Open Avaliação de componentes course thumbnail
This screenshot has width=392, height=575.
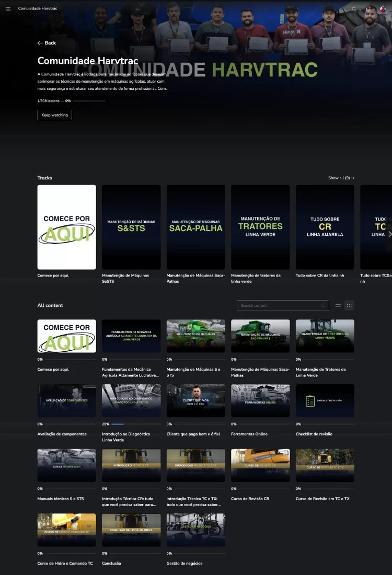pyautogui.click(x=67, y=400)
